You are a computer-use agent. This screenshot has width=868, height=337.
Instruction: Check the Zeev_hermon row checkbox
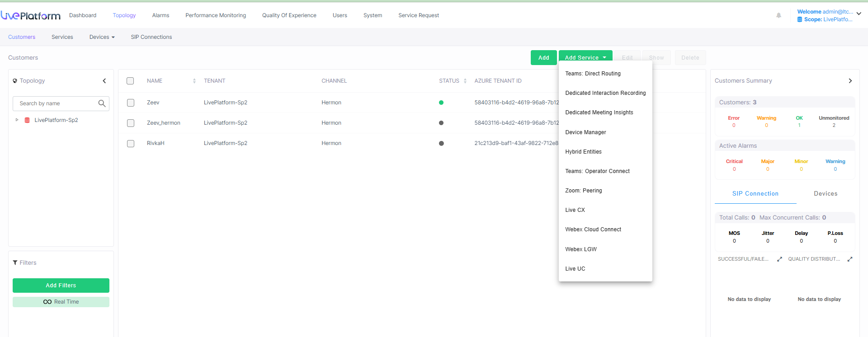[x=131, y=123]
